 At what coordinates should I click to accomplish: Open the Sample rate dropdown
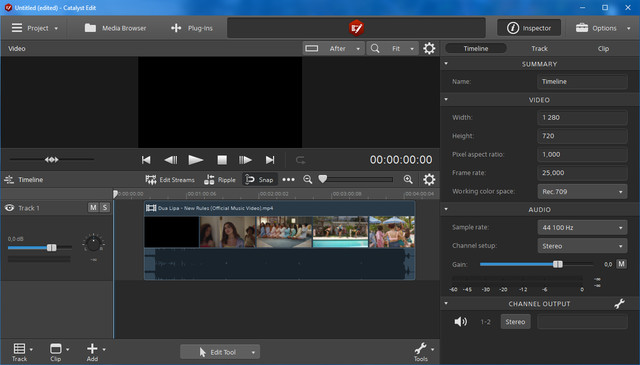(582, 227)
